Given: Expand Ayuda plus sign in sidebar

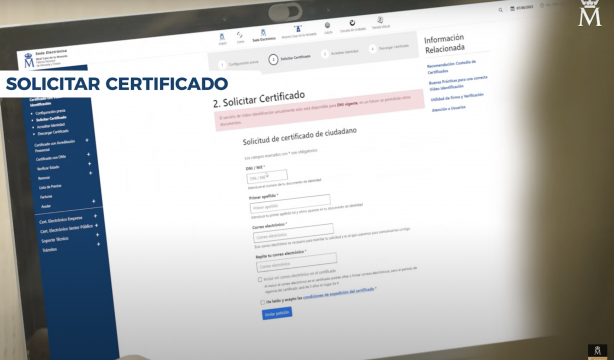Looking at the screenshot, I should (94, 201).
